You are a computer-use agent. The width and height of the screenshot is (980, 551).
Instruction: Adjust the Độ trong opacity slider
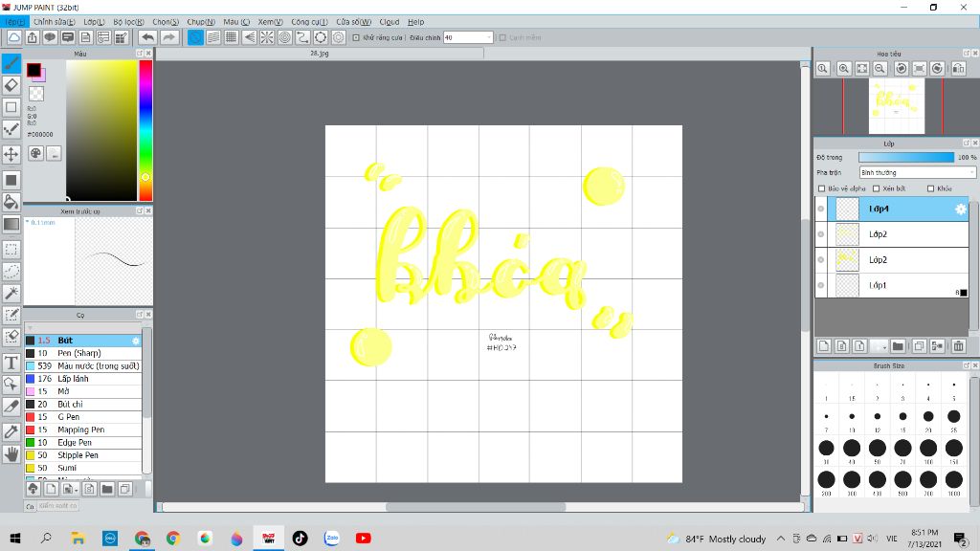click(x=906, y=158)
